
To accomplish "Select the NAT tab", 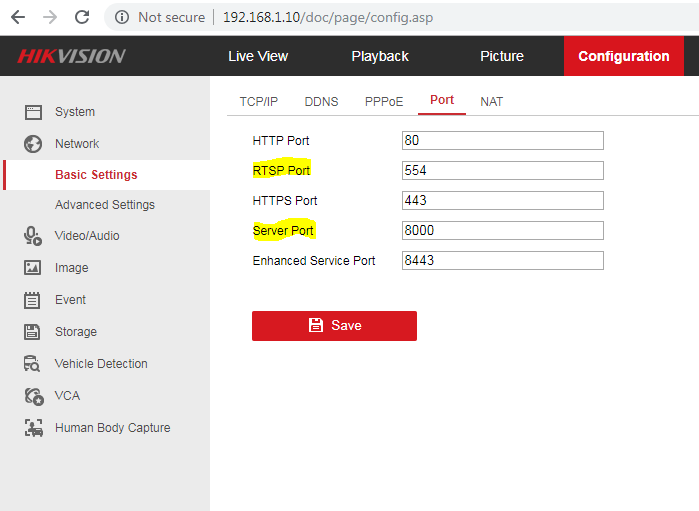I will [x=491, y=102].
